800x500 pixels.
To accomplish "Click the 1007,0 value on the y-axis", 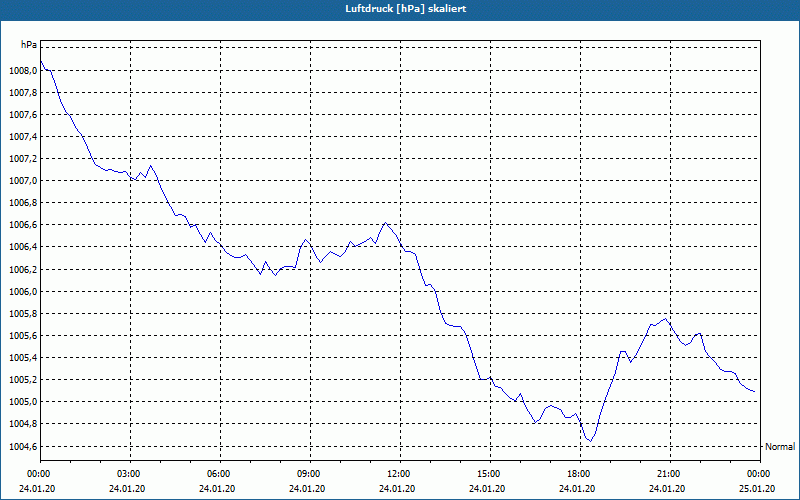I will 23,181.
